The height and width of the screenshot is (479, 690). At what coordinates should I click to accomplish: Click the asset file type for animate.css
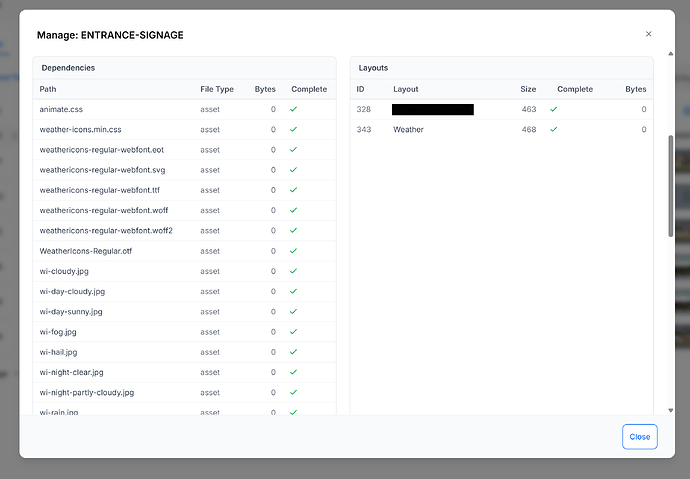point(210,109)
